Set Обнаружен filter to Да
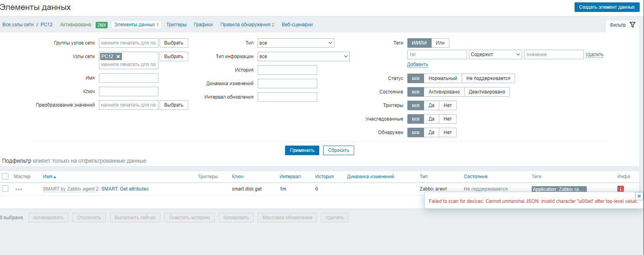644x255 pixels. click(431, 132)
